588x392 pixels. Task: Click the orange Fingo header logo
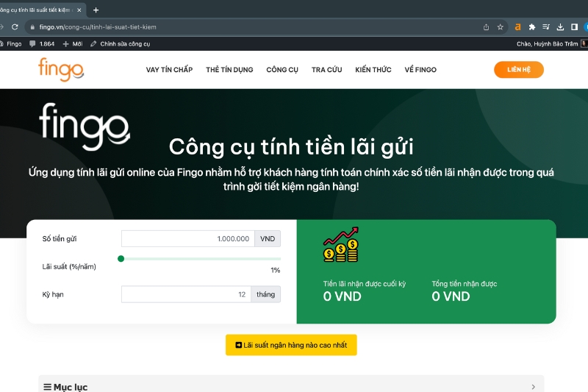[61, 69]
